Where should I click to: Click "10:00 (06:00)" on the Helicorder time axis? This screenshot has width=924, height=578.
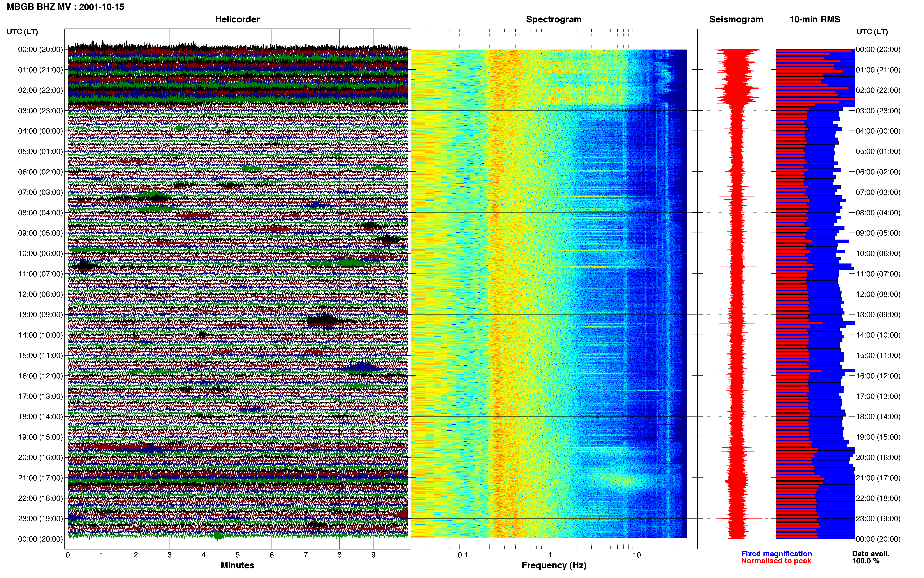[x=40, y=253]
